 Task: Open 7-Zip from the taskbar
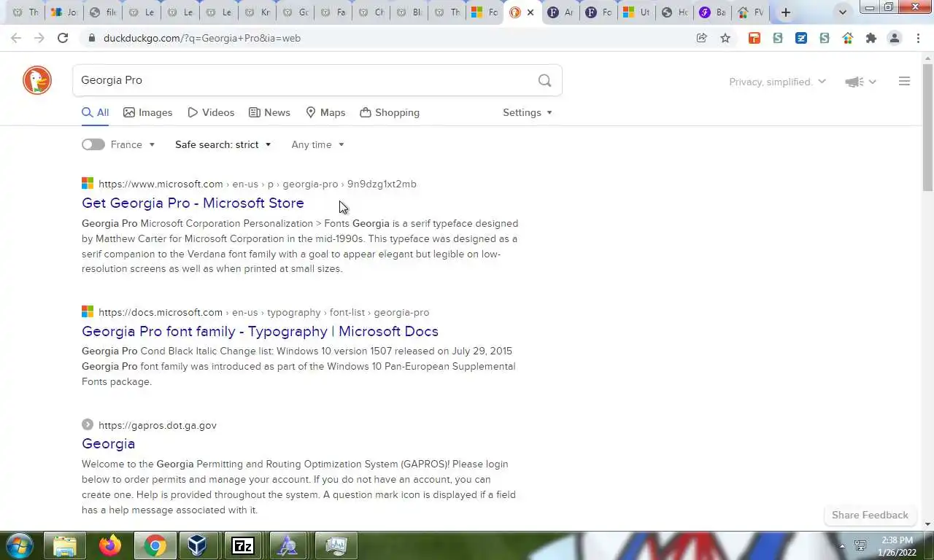pyautogui.click(x=243, y=545)
